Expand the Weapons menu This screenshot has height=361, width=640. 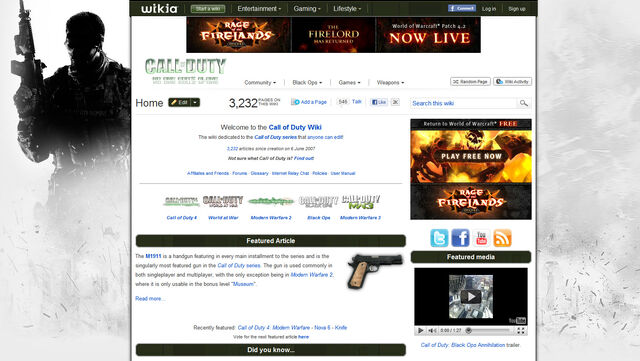(390, 82)
